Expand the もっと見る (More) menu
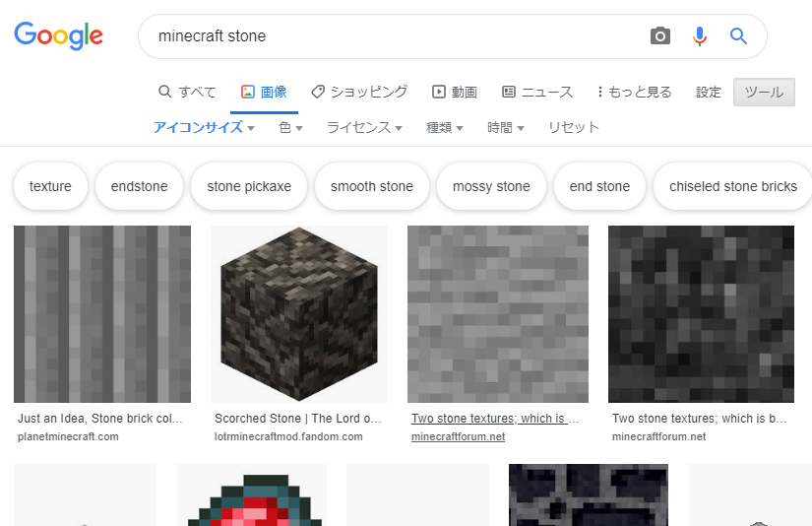The height and width of the screenshot is (526, 812). point(634,92)
